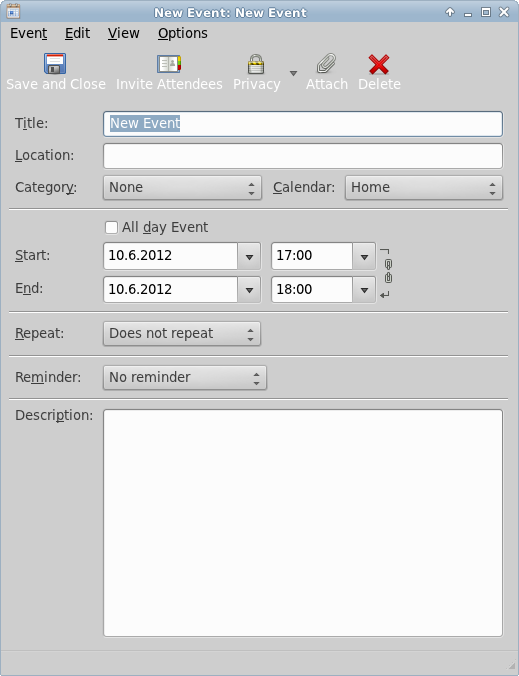The width and height of the screenshot is (519, 676).
Task: Open the Calendar dropdown showing Home
Action: [x=424, y=188]
